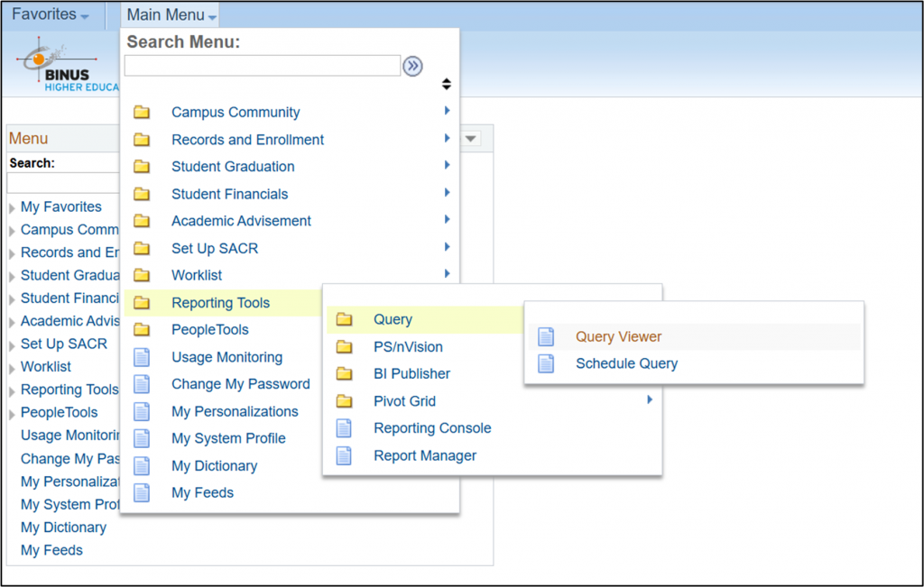Click the Schedule Query document icon
Image resolution: width=924 pixels, height=587 pixels.
tap(546, 364)
